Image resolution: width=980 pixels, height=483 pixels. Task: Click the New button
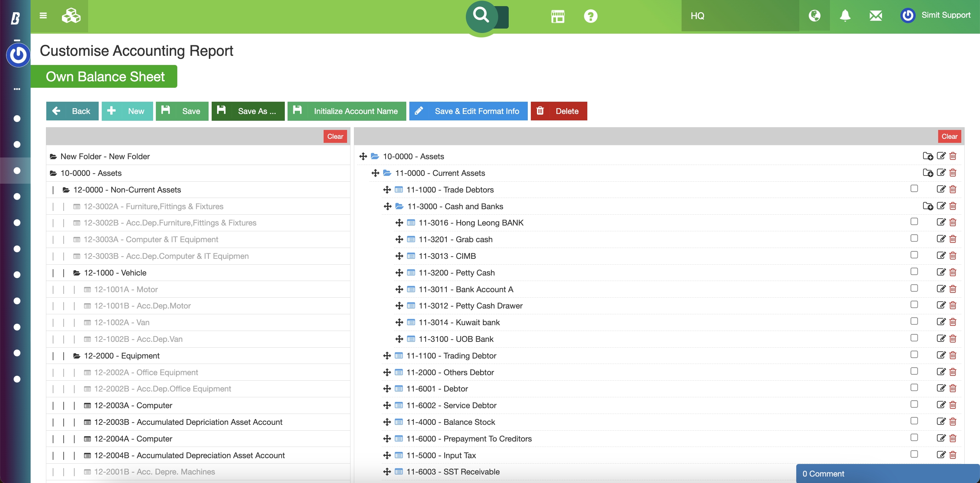(x=127, y=111)
